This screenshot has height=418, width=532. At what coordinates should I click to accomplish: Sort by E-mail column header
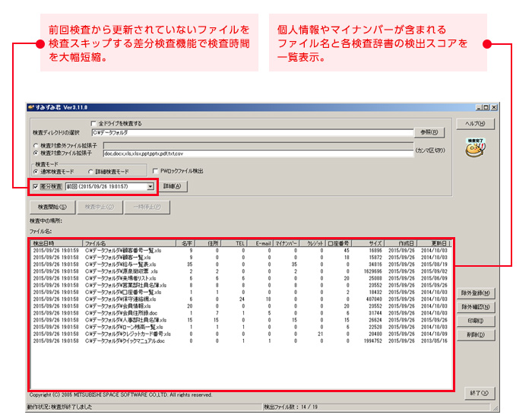260,243
